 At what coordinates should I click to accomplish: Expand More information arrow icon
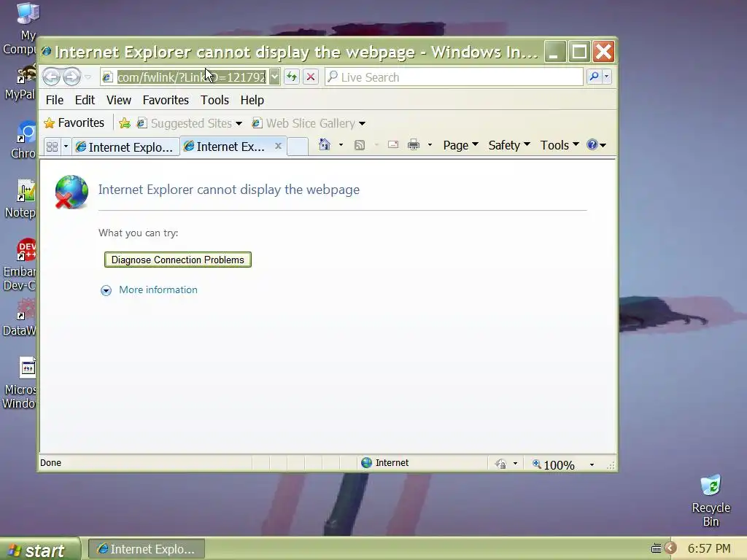pyautogui.click(x=106, y=290)
